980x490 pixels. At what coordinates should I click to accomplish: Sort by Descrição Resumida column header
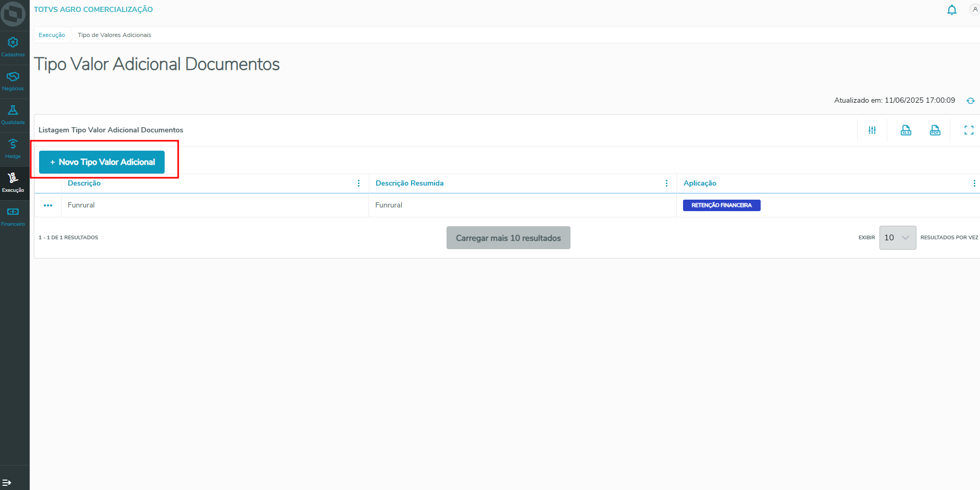(x=410, y=183)
